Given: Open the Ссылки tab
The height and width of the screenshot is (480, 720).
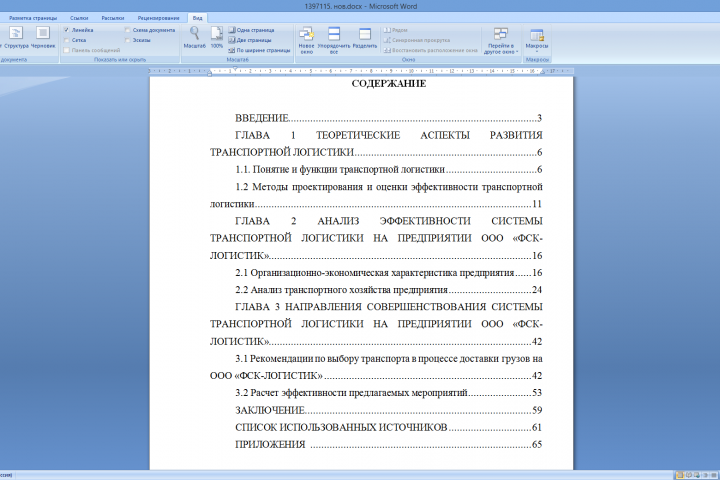Looking at the screenshot, I should [x=79, y=18].
